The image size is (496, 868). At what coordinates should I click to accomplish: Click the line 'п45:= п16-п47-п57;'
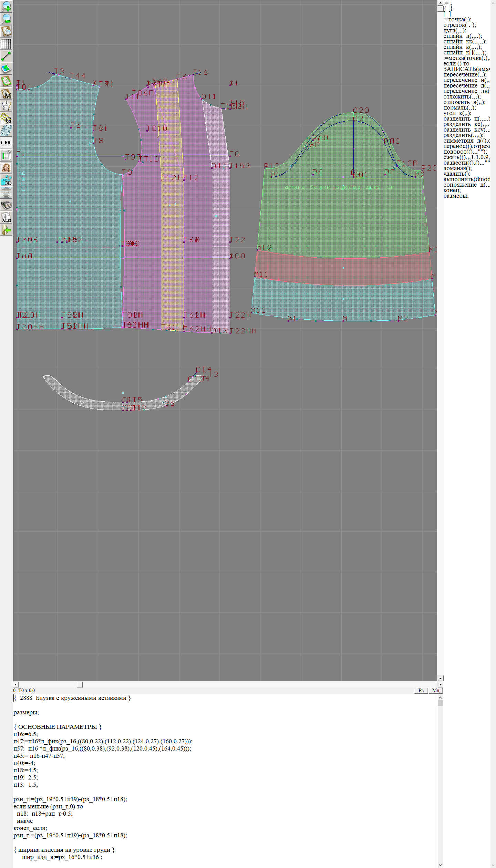(x=39, y=755)
